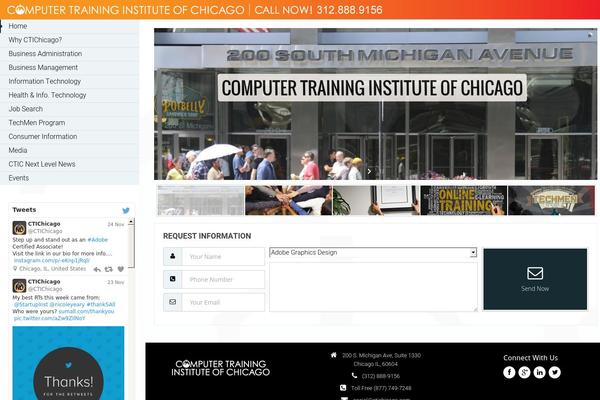Open the Facebook social icon in footer
Screen dimensions: 600x400
coord(509,372)
